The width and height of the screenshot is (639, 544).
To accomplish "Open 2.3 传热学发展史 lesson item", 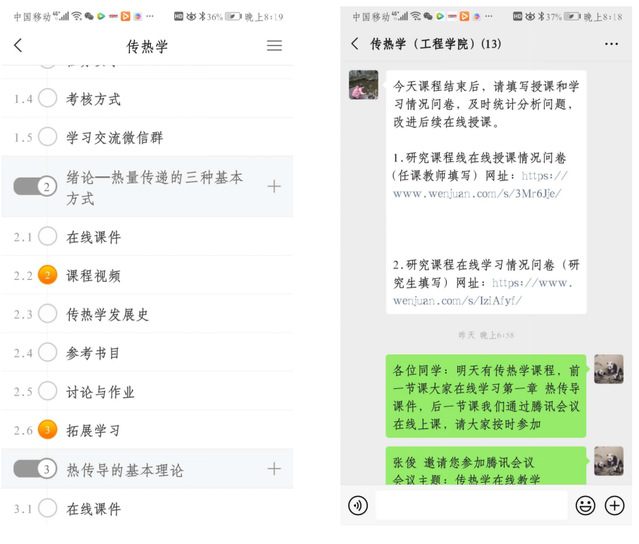I will pyautogui.click(x=147, y=314).
